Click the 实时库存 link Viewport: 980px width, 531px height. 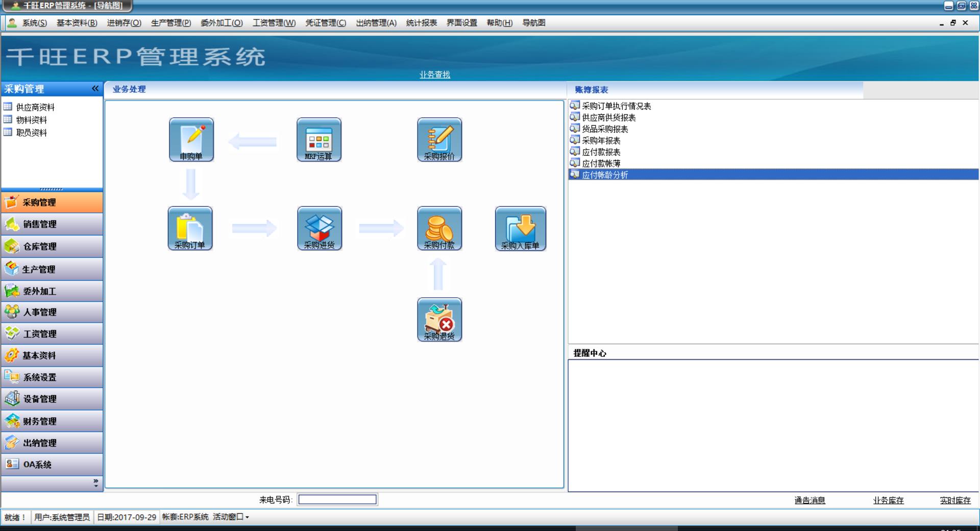pyautogui.click(x=955, y=500)
